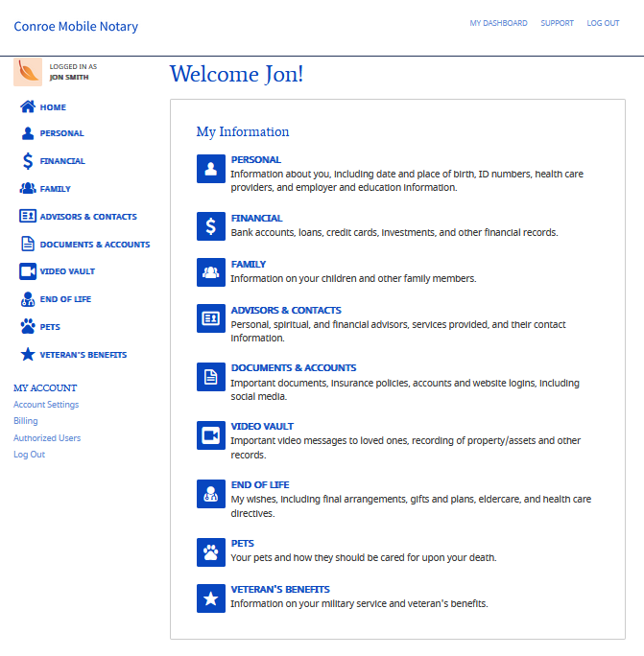This screenshot has height=656, width=644.
Task: Click the 'Welcome Jon!' page heading
Action: coord(236,75)
